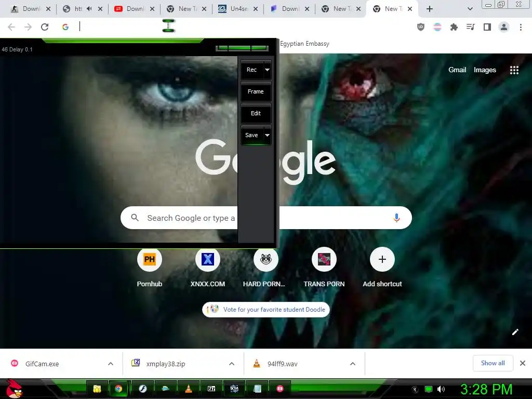Click the Egyptian Embassy text

[x=304, y=44]
